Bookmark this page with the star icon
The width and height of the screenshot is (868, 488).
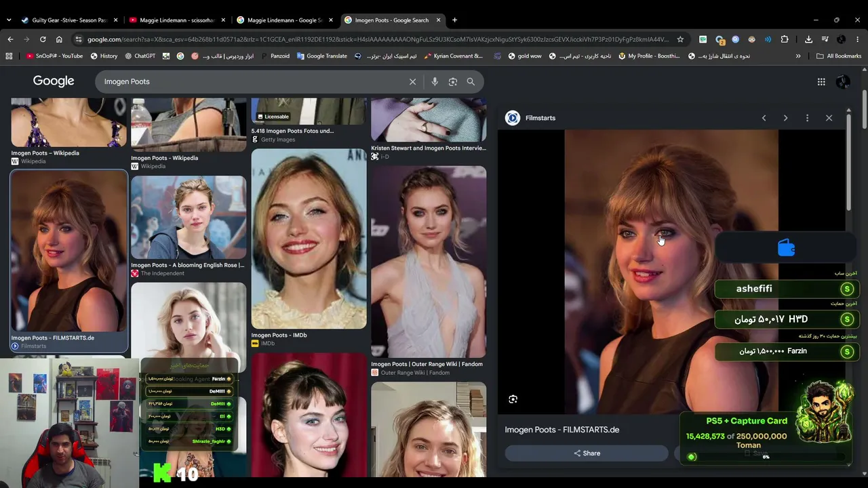[680, 39]
